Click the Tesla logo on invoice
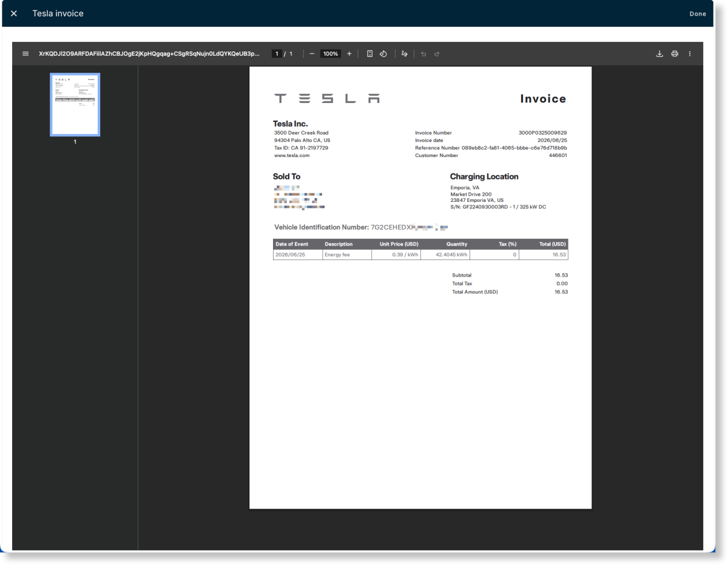 tap(327, 98)
